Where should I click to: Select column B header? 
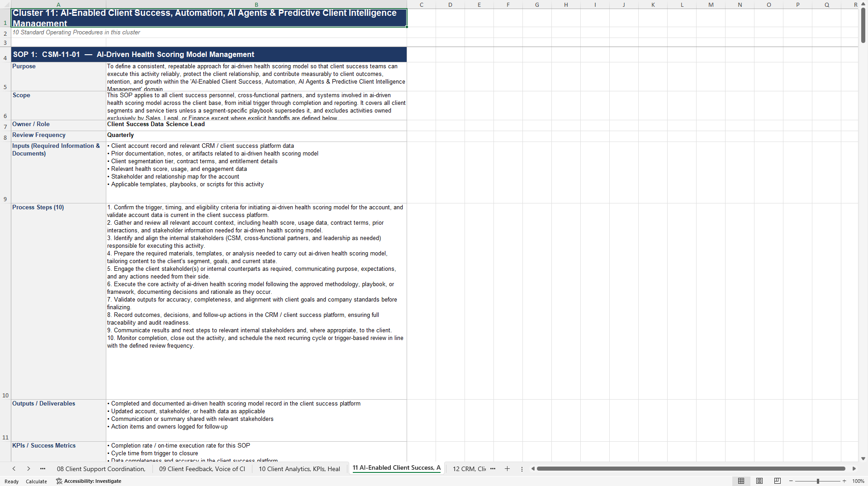[x=256, y=5]
